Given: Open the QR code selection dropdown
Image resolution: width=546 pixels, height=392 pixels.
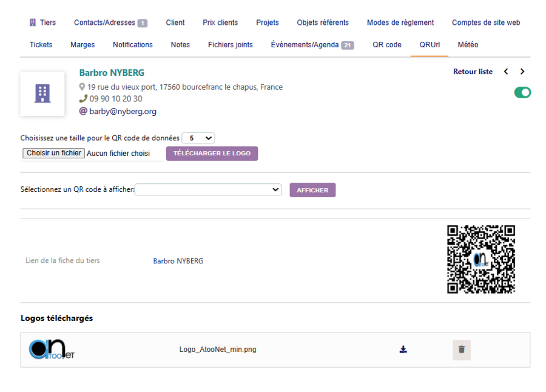Looking at the screenshot, I should coord(208,189).
